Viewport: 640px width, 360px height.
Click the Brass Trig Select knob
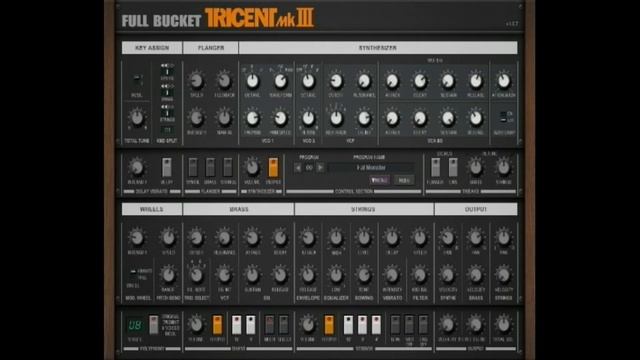click(196, 275)
